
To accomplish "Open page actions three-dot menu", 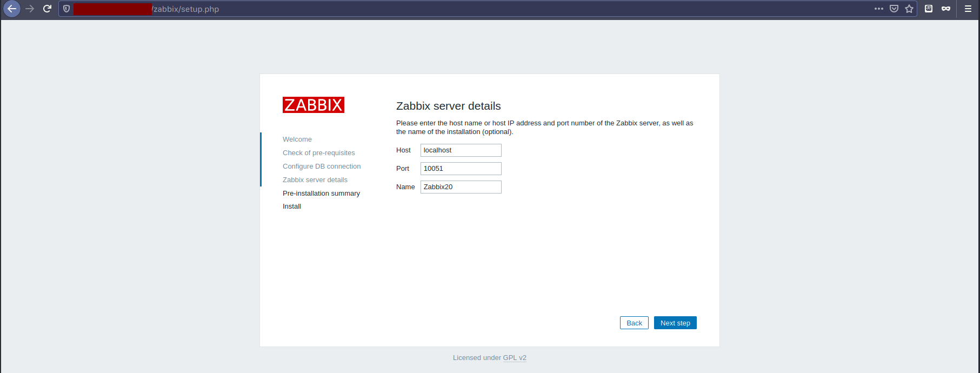I will [x=879, y=9].
